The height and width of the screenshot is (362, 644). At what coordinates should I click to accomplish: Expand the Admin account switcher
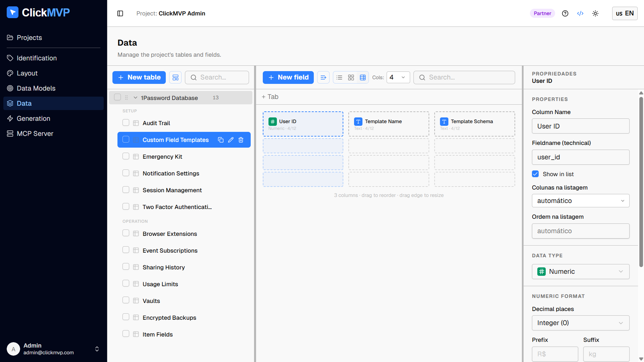click(x=97, y=349)
